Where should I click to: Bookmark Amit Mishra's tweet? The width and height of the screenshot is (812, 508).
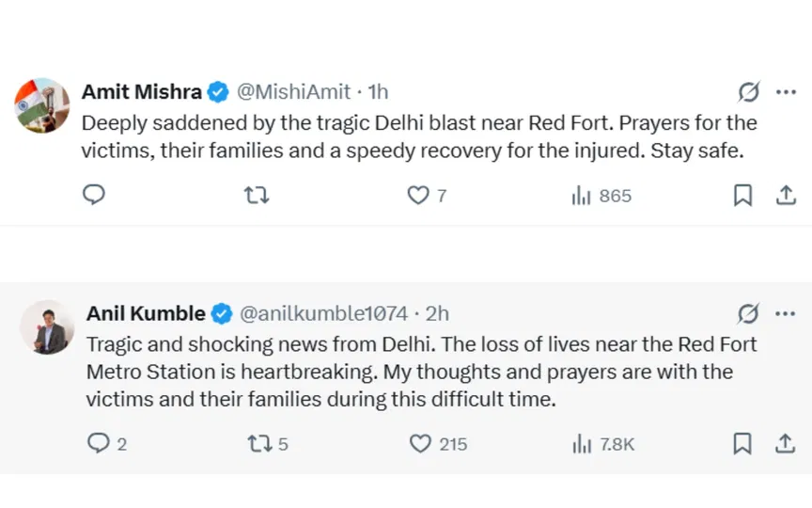pos(742,196)
